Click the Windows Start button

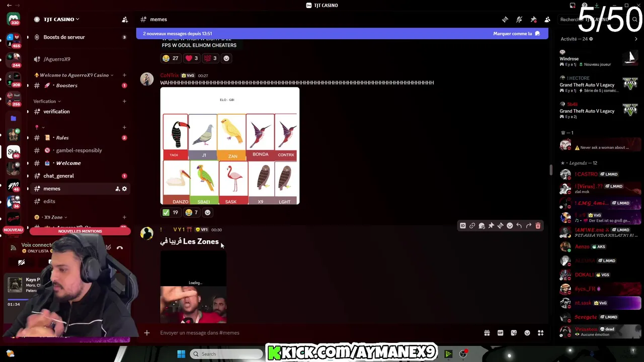click(x=181, y=354)
